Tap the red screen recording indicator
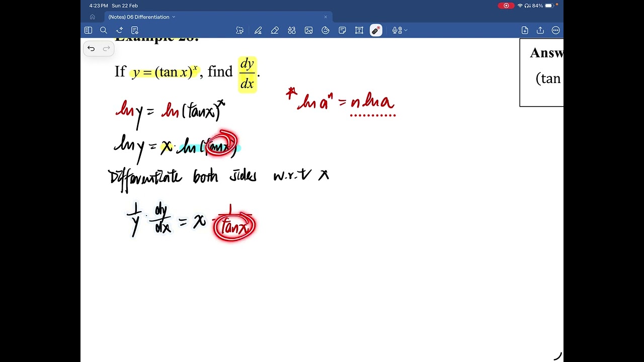 (x=506, y=6)
